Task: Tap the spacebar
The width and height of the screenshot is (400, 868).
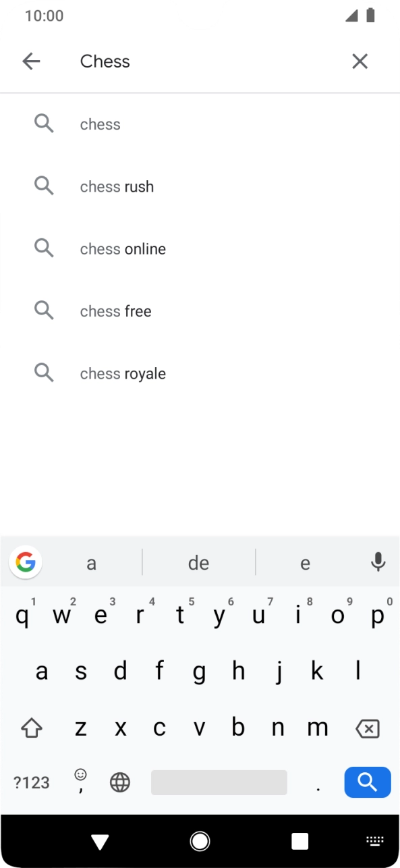Action: pyautogui.click(x=219, y=782)
